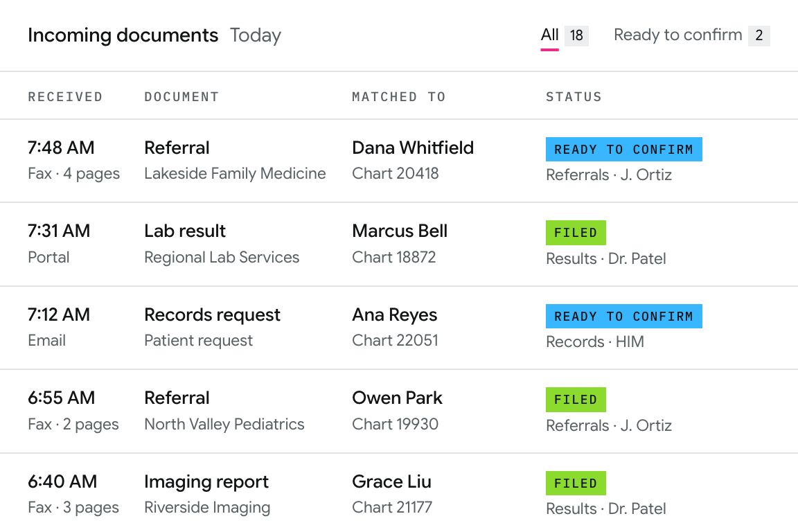Click the count badge 18

(x=576, y=35)
